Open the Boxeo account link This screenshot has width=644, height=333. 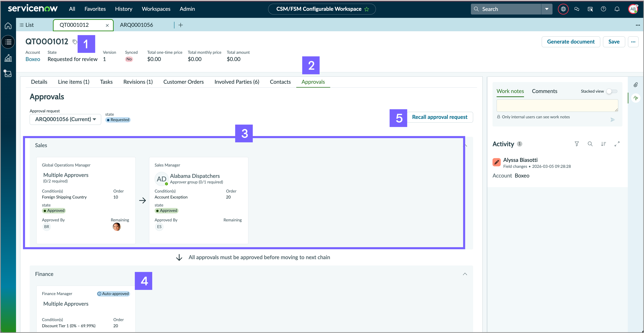pyautogui.click(x=33, y=59)
